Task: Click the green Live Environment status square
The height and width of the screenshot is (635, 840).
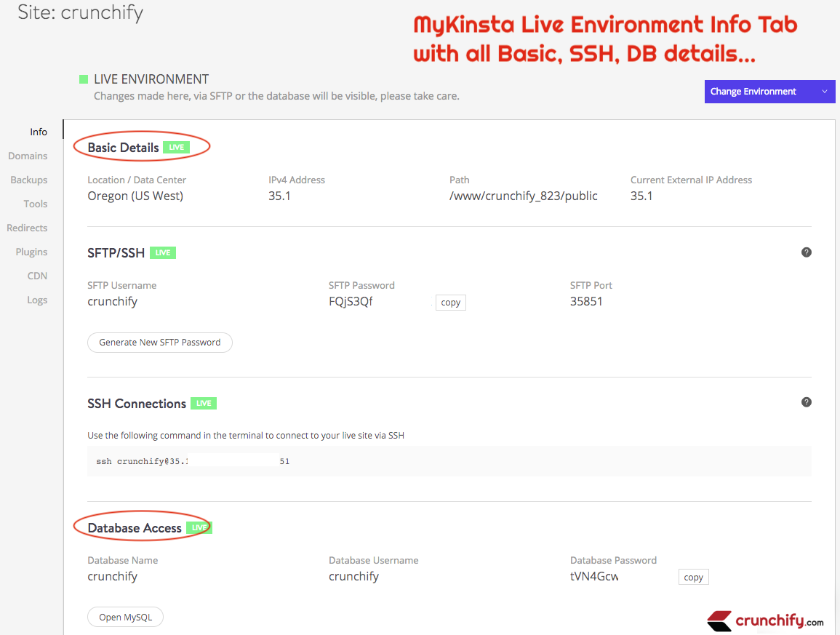Action: [x=84, y=79]
